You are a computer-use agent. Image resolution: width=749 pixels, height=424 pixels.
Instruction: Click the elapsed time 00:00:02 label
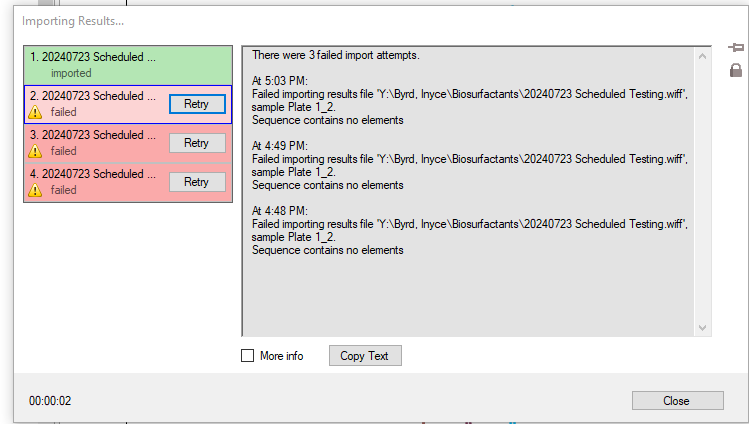coord(50,401)
